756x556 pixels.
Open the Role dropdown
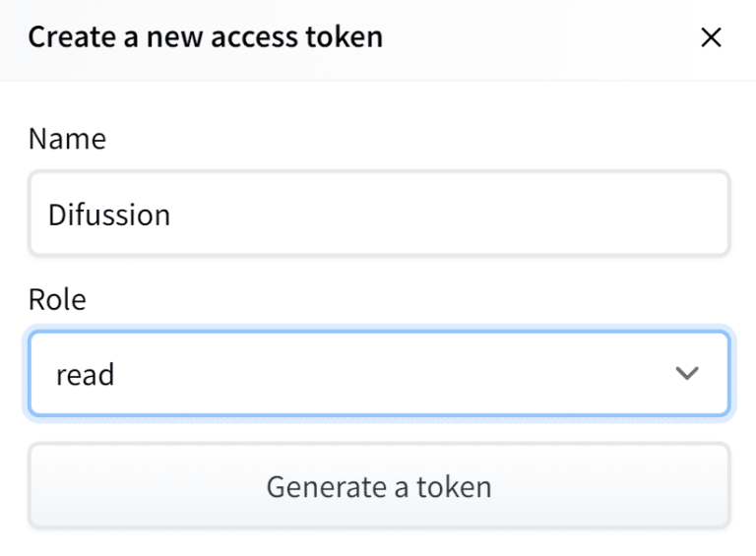[x=379, y=374]
